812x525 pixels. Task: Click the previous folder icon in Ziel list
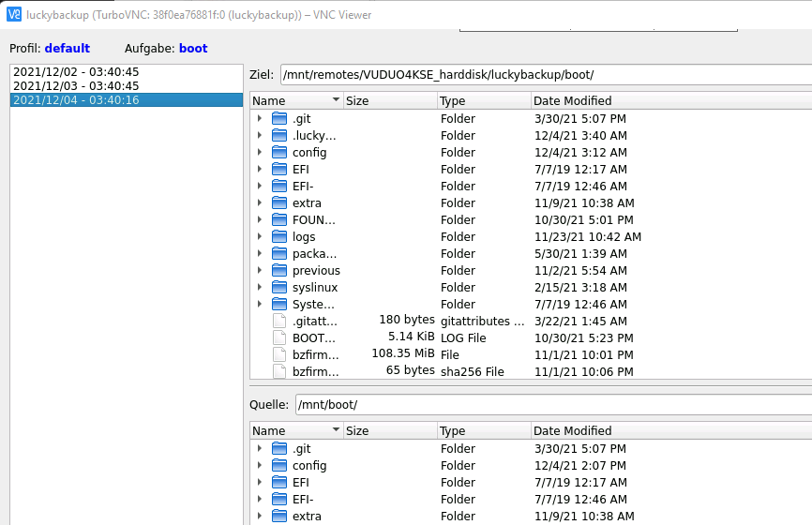click(279, 270)
